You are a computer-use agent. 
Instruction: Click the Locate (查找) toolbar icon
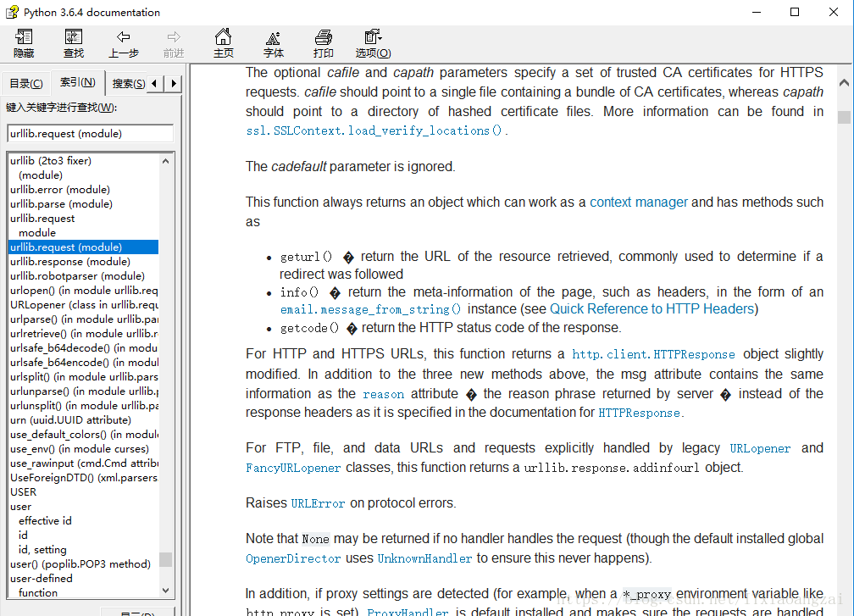pos(74,43)
